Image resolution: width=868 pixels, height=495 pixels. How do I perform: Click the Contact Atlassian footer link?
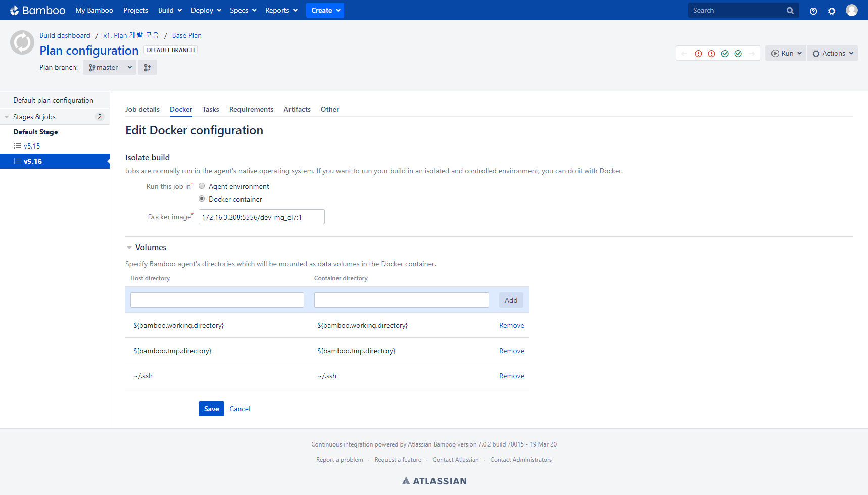(x=456, y=460)
